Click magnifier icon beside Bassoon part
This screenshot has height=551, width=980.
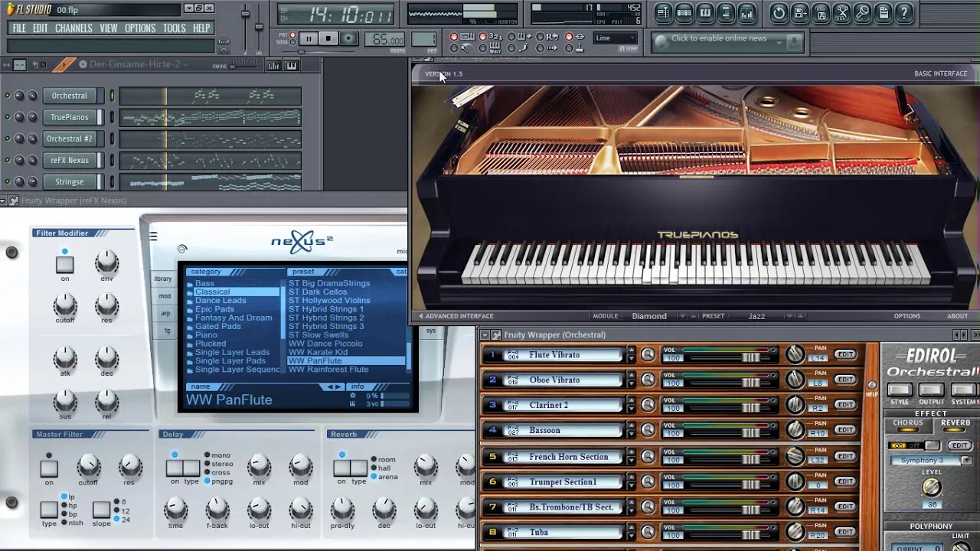coord(648,430)
